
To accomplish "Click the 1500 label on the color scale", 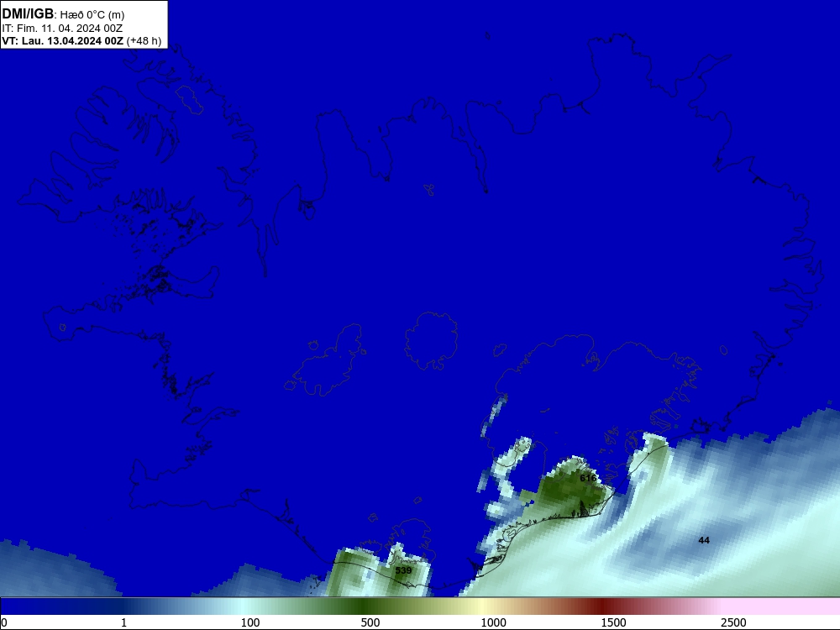I will click(613, 622).
